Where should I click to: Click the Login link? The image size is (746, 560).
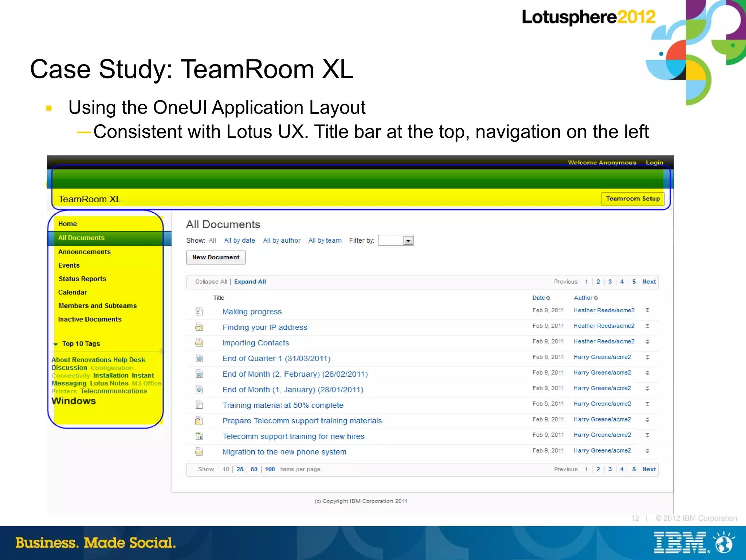pyautogui.click(x=654, y=162)
